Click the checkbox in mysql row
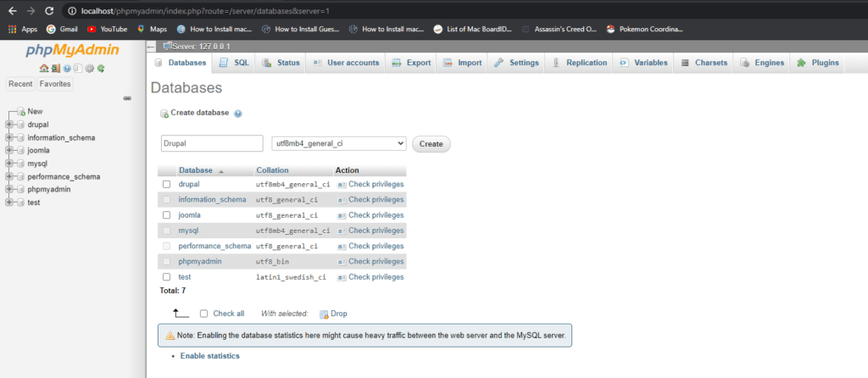Viewport: 868px width, 378px height. [167, 231]
